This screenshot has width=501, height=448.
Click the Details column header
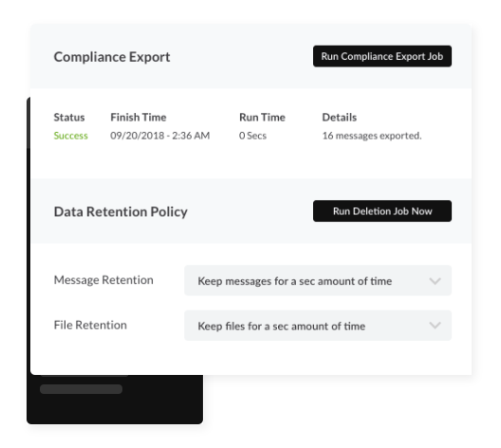point(340,118)
